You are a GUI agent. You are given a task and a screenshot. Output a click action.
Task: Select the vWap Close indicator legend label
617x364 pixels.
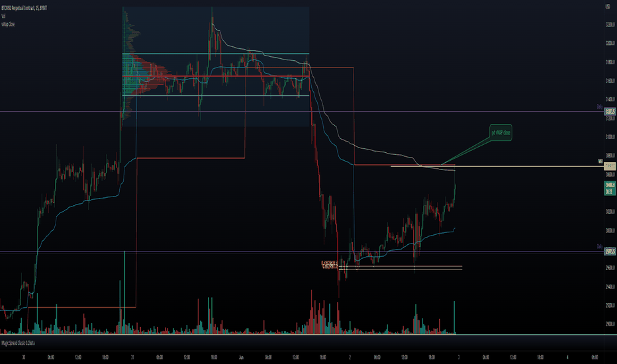(8, 24)
